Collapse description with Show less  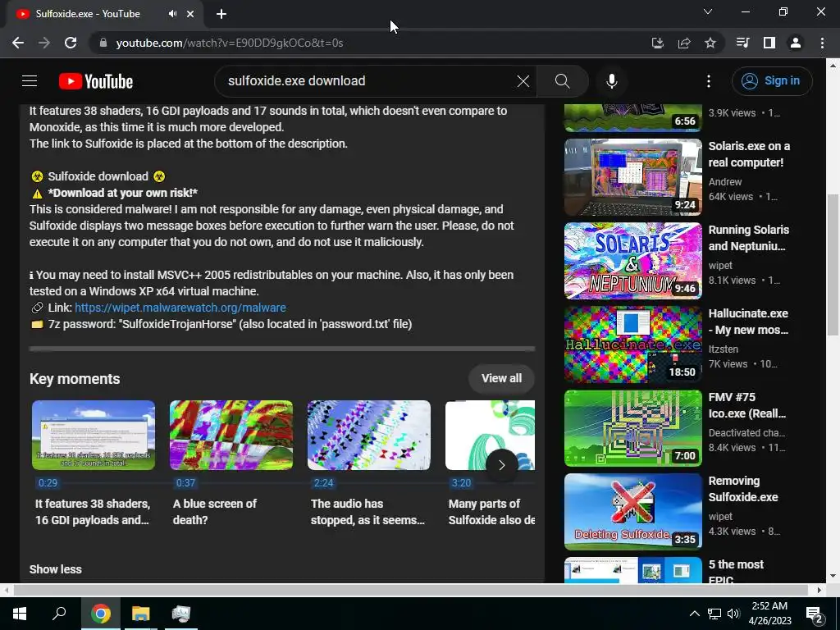[x=56, y=569]
